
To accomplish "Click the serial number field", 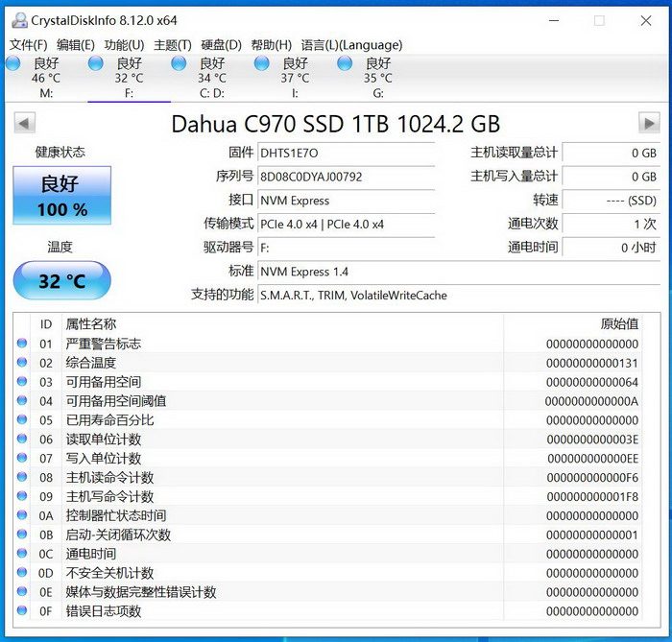I will [345, 177].
